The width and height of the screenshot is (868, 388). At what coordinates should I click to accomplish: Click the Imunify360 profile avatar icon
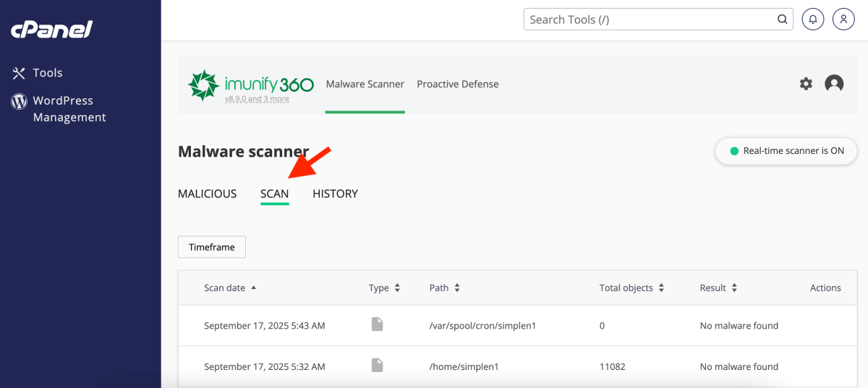pos(834,84)
